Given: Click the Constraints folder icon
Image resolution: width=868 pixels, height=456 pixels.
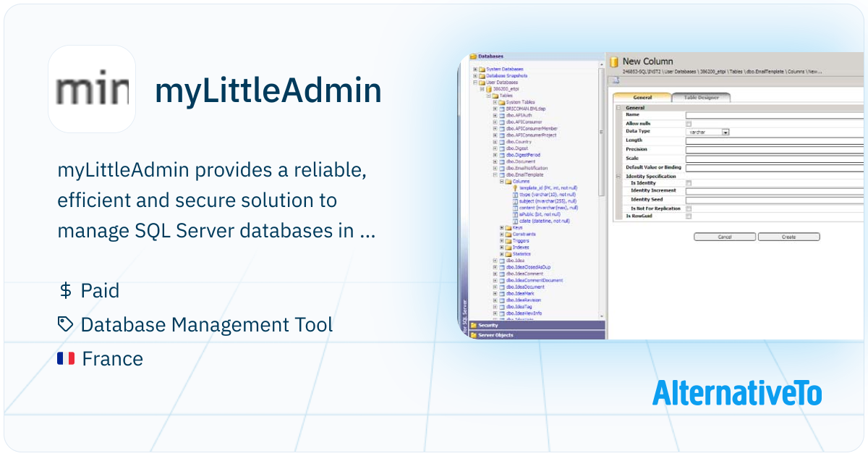Looking at the screenshot, I should coord(509,234).
